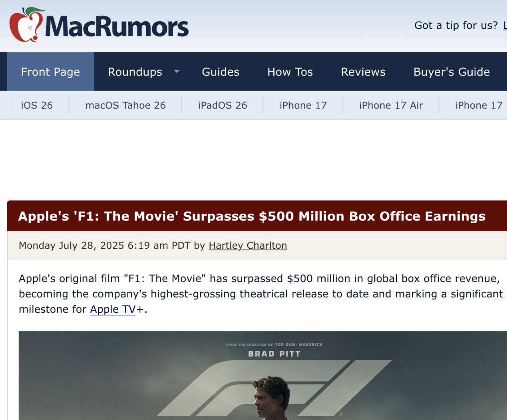Click the link after Got a tip for us
Screen dimensions: 507x420
[505, 26]
